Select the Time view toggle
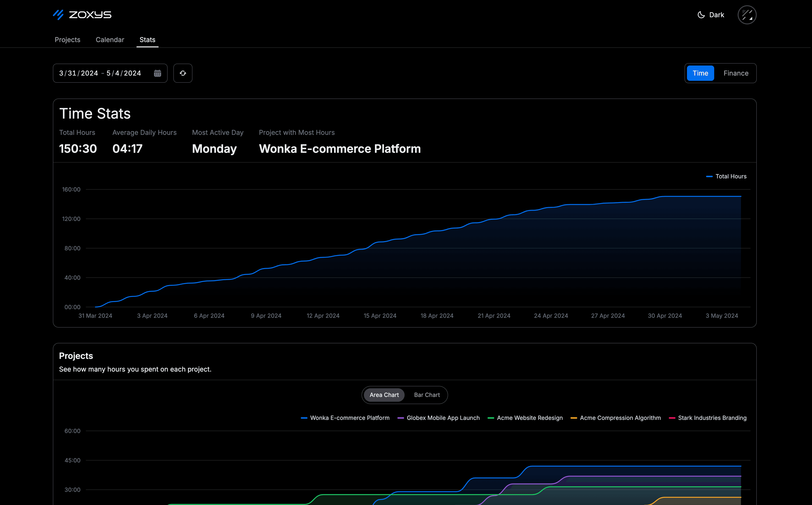812x505 pixels. (x=700, y=73)
